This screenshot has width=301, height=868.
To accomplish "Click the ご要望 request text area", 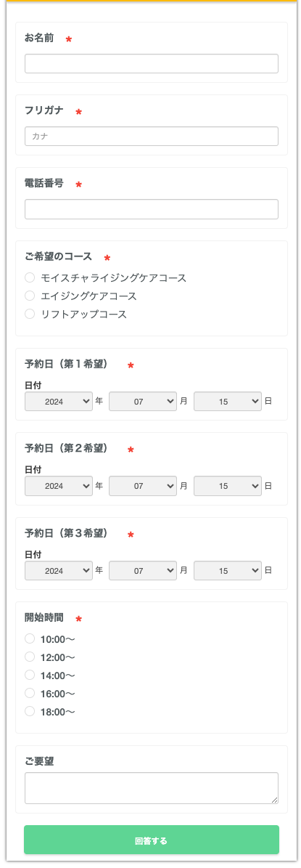I will click(x=152, y=787).
